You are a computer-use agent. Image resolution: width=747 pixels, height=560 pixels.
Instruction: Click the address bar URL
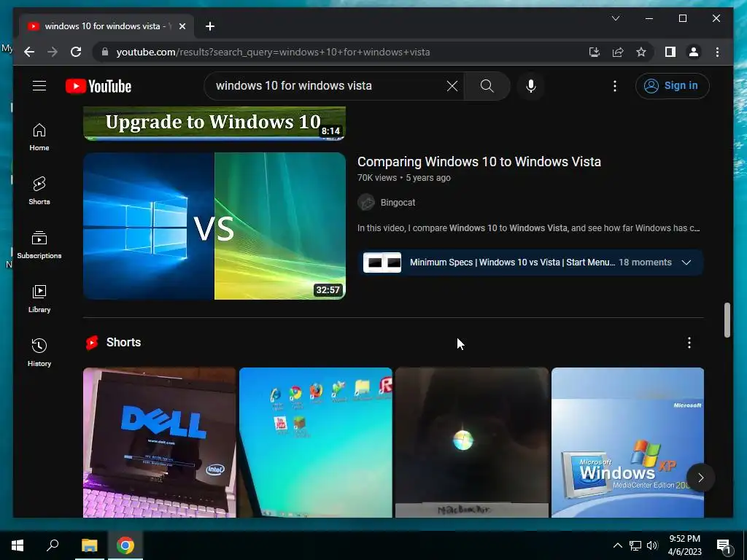pos(273,52)
